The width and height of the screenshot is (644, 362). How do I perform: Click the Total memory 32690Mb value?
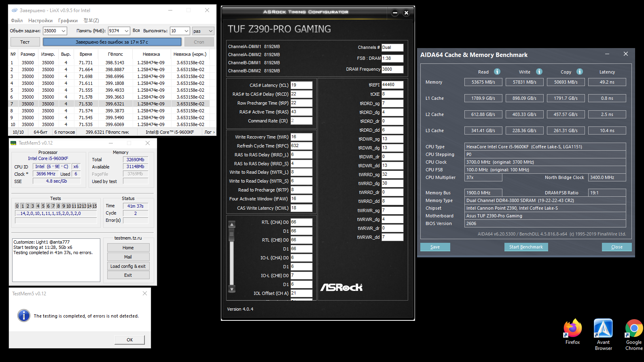click(136, 160)
